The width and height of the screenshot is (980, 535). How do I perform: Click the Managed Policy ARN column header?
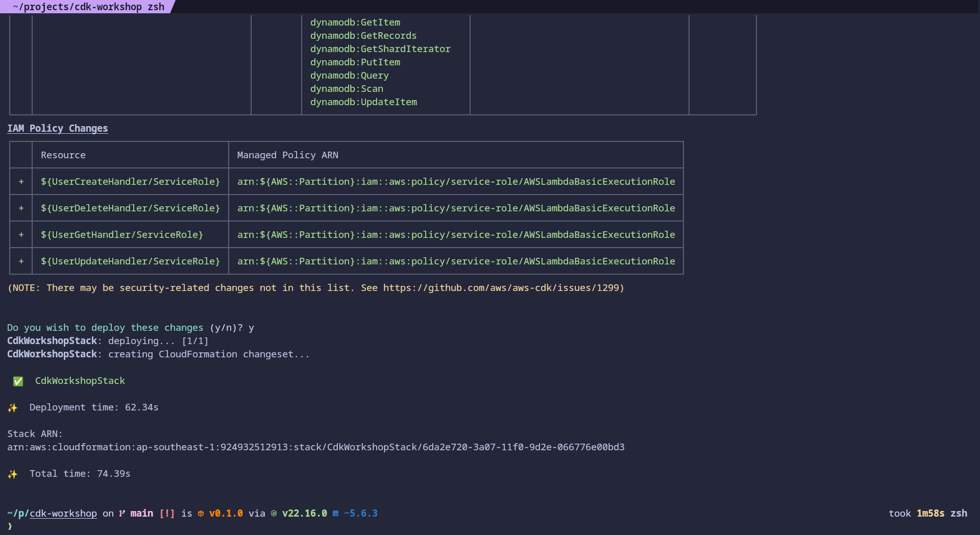coord(288,155)
